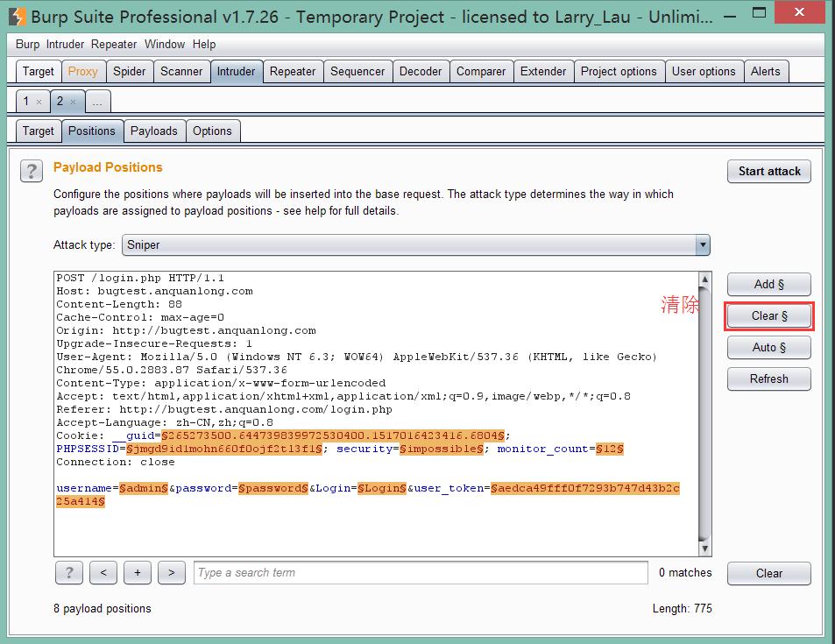Click the "Length: 775" status text

[683, 609]
